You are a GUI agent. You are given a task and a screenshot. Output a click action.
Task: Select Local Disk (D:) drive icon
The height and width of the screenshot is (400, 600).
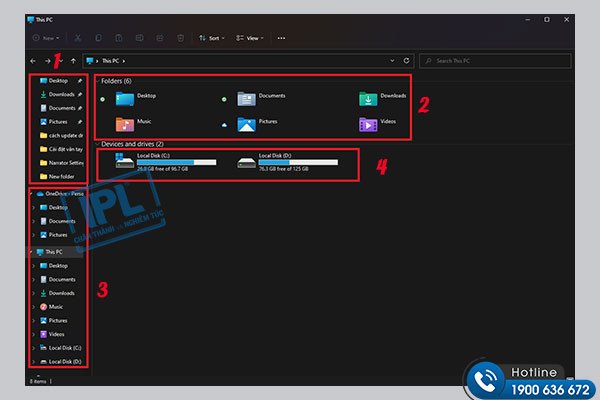coord(246,162)
